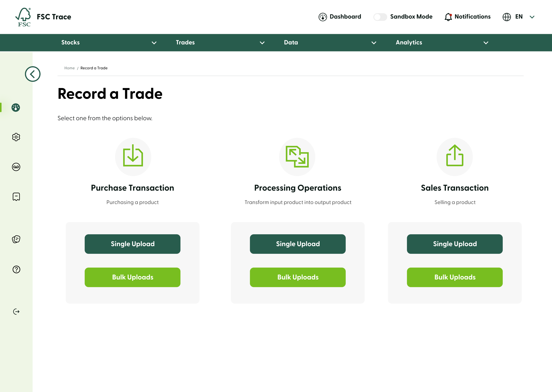Go to Home breadcrumb link

coord(69,68)
